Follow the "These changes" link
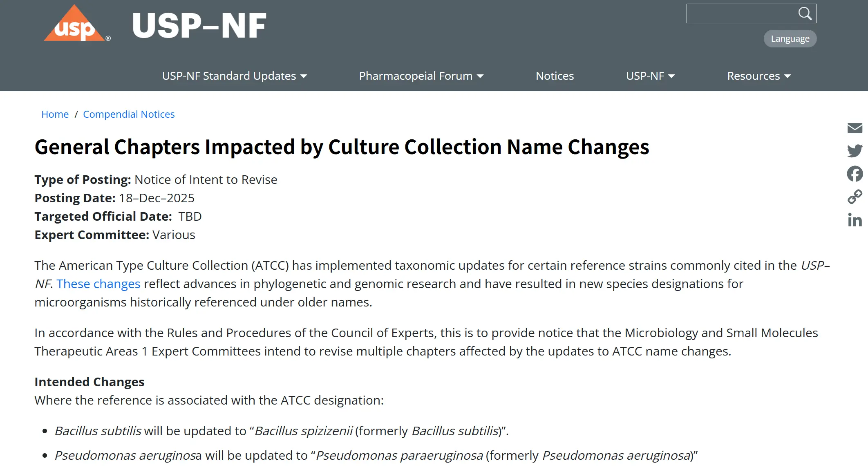Image resolution: width=868 pixels, height=472 pixels. (x=98, y=284)
